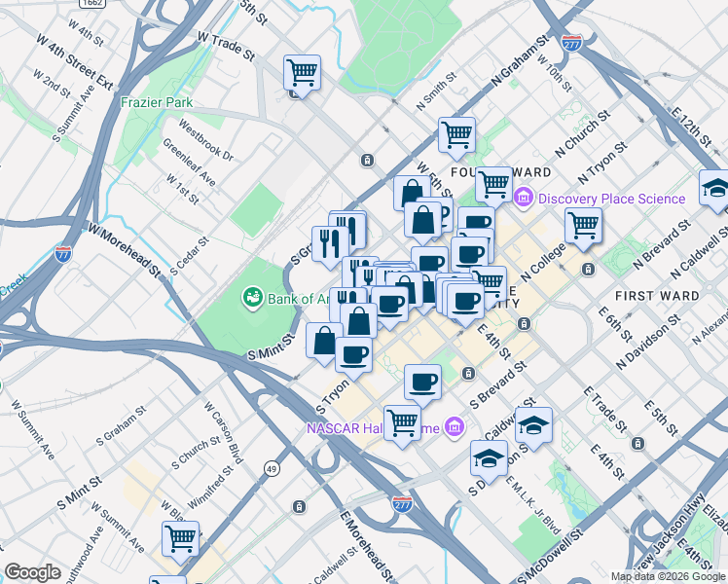728x584 pixels.
Task: Select Route 49 highway shield
Action: [x=273, y=469]
